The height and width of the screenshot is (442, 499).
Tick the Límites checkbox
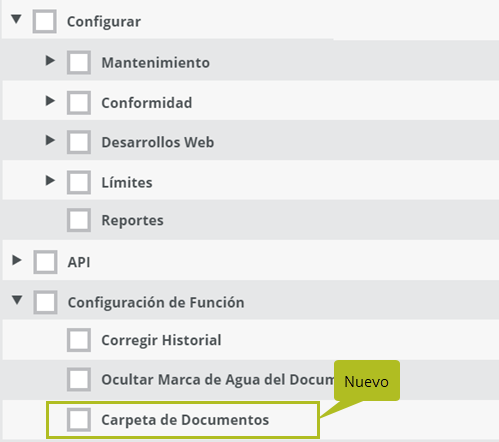pyautogui.click(x=79, y=182)
